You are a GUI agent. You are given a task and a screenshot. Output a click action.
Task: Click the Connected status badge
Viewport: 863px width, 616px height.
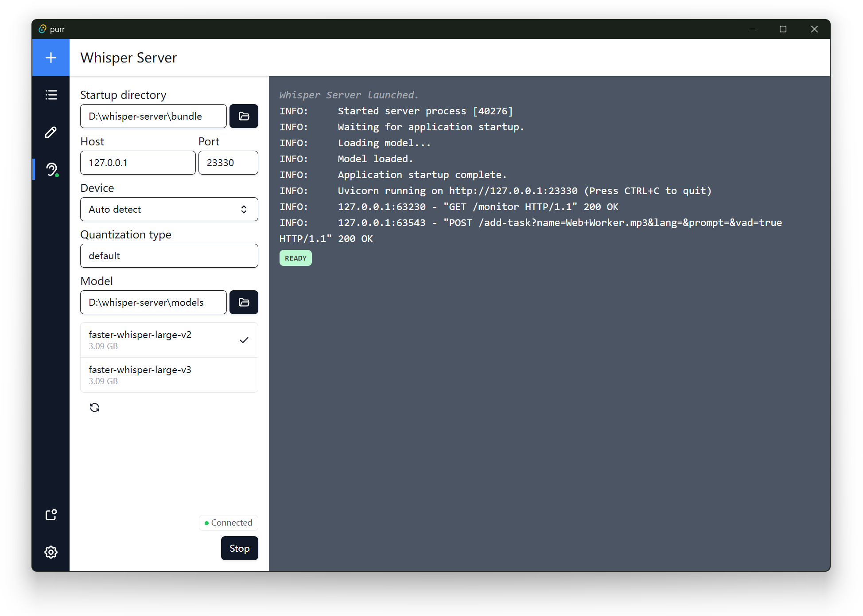[x=228, y=523]
